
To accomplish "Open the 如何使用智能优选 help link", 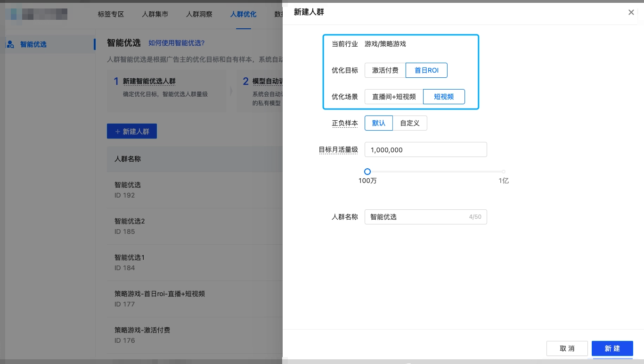I will (x=177, y=43).
